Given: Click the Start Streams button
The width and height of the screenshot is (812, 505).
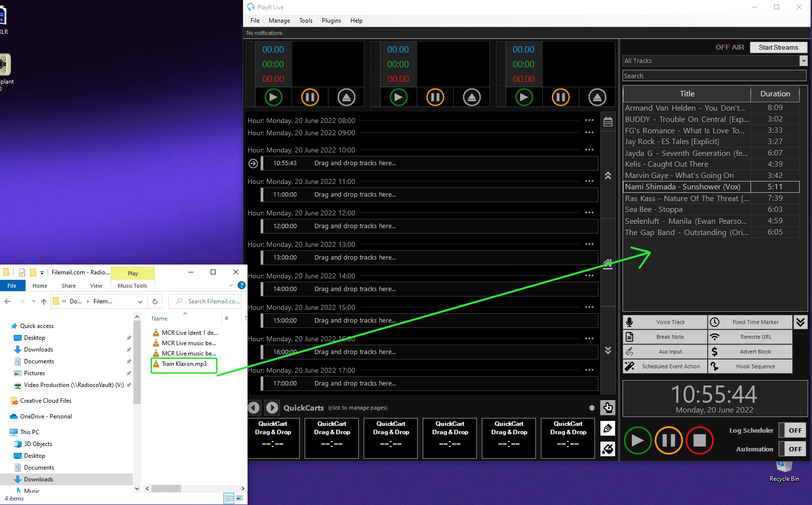Looking at the screenshot, I should [778, 47].
